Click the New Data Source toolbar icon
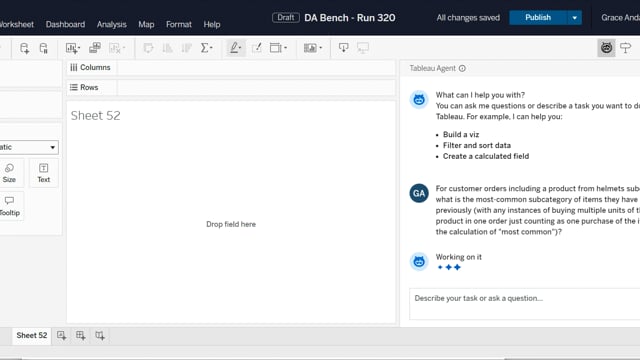 24,48
